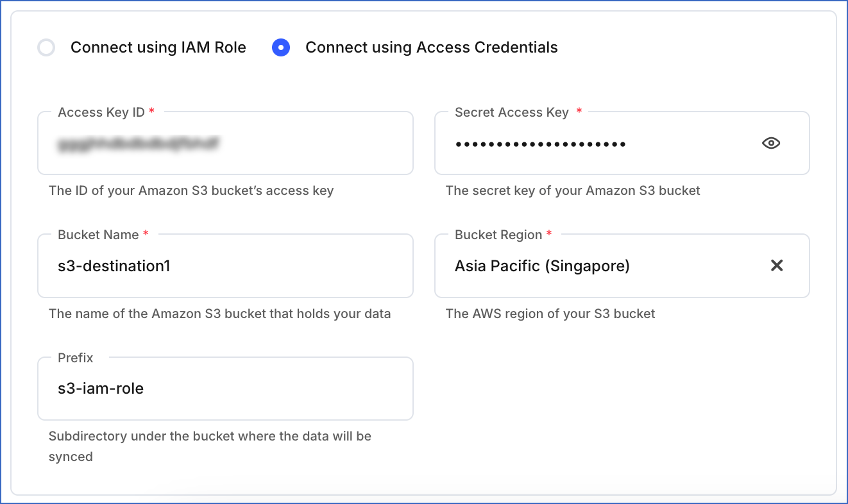
Task: Switch connection mode to Access Credentials
Action: click(x=281, y=47)
